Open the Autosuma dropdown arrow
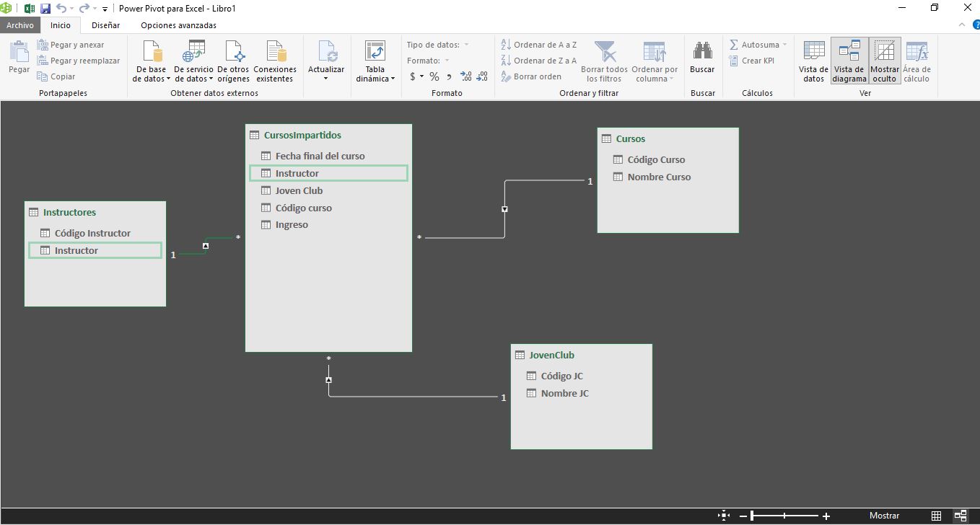980x525 pixels. click(785, 45)
